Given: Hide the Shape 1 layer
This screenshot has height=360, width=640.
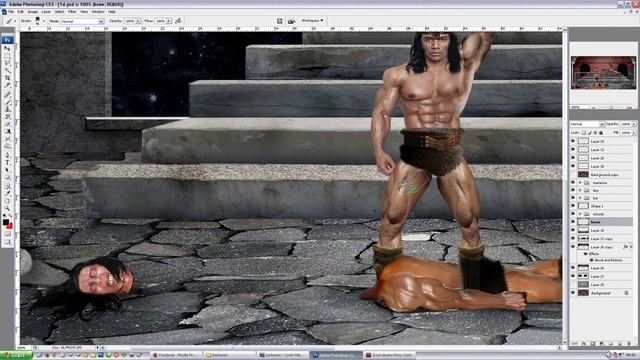Looking at the screenshot, I should pyautogui.click(x=573, y=206).
